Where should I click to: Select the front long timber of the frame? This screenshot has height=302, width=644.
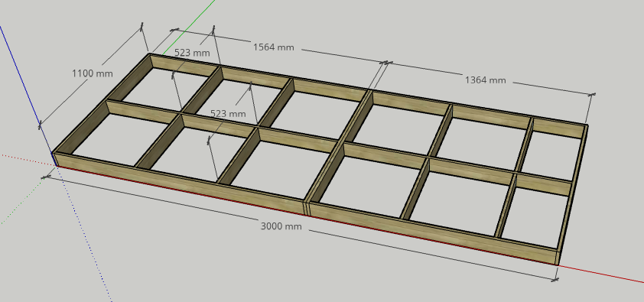(x=306, y=208)
